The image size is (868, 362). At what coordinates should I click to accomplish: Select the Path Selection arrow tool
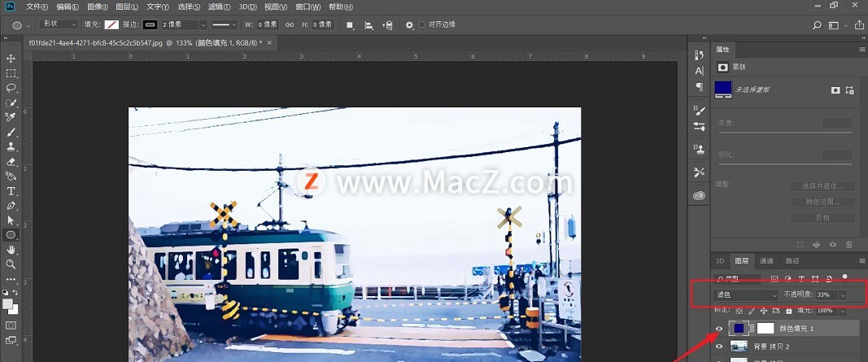click(11, 220)
